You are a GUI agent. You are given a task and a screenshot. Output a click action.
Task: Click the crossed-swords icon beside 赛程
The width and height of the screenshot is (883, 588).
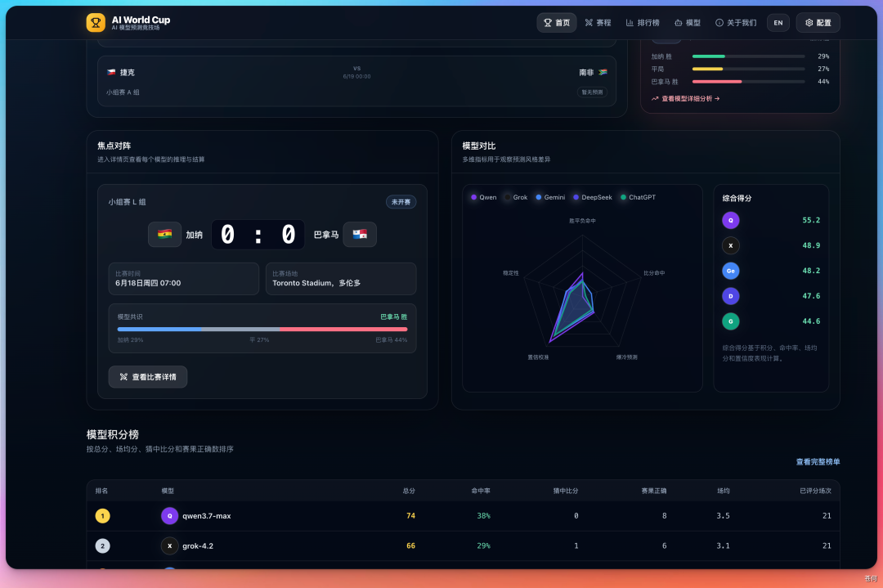(x=589, y=23)
